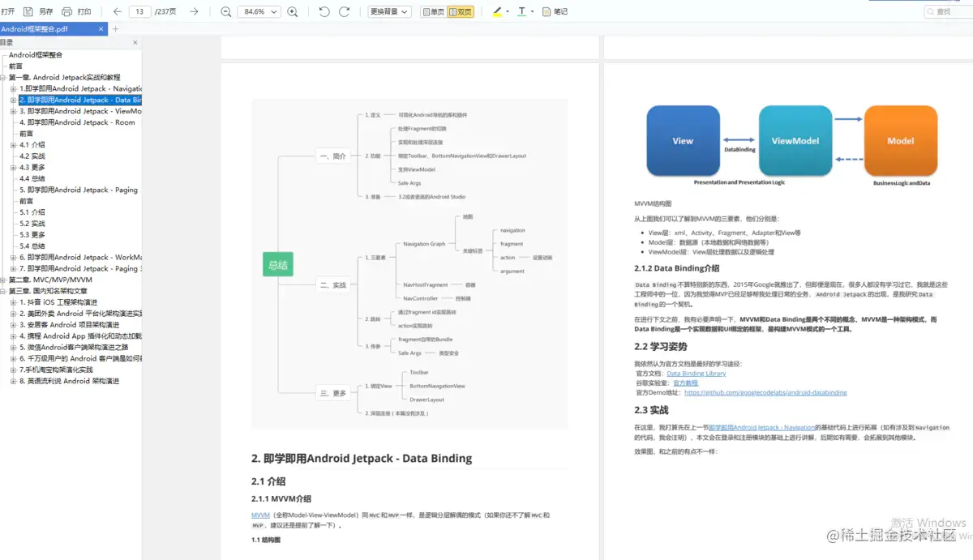Zoom in with the plus magnifier
This screenshot has height=560, width=973.
tap(293, 11)
